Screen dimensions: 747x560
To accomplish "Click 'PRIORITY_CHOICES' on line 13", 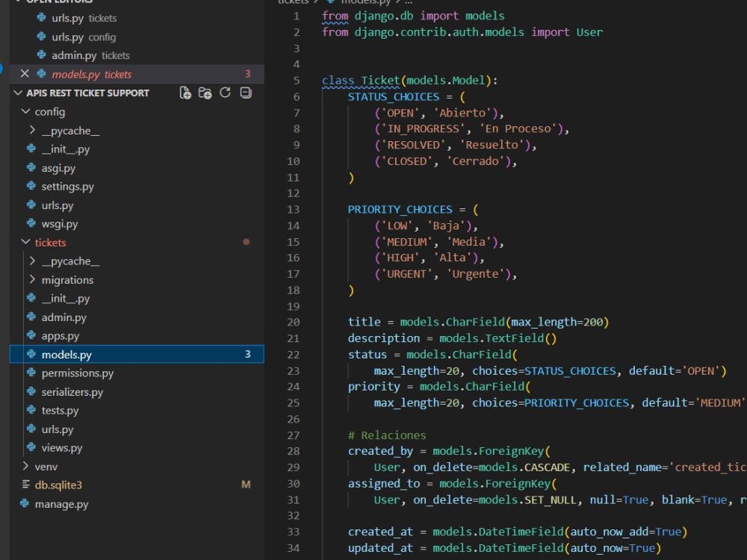I will 400,210.
